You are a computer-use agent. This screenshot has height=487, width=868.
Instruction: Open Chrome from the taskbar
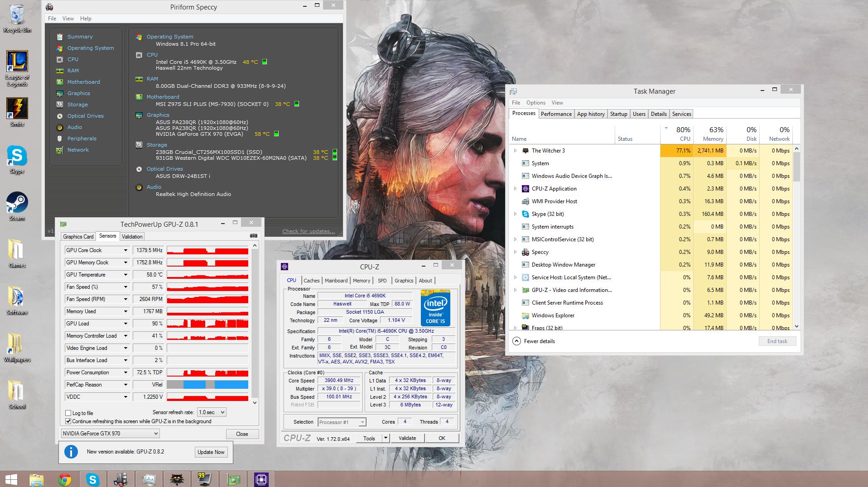65,479
